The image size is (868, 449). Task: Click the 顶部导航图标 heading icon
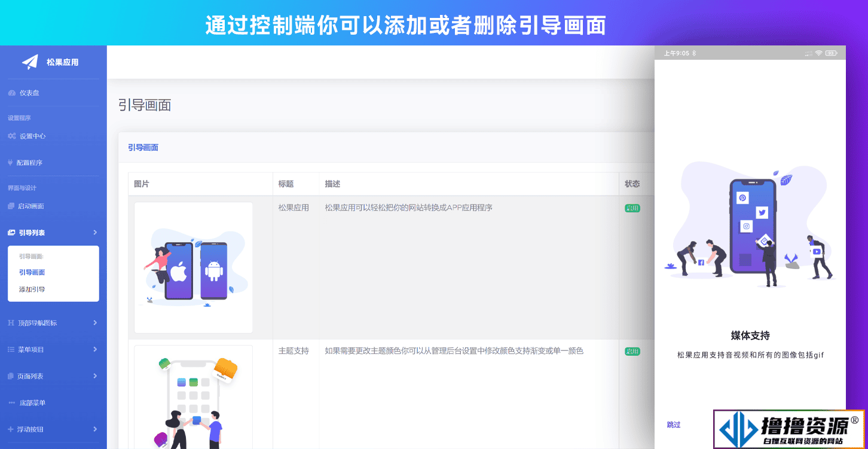point(11,323)
